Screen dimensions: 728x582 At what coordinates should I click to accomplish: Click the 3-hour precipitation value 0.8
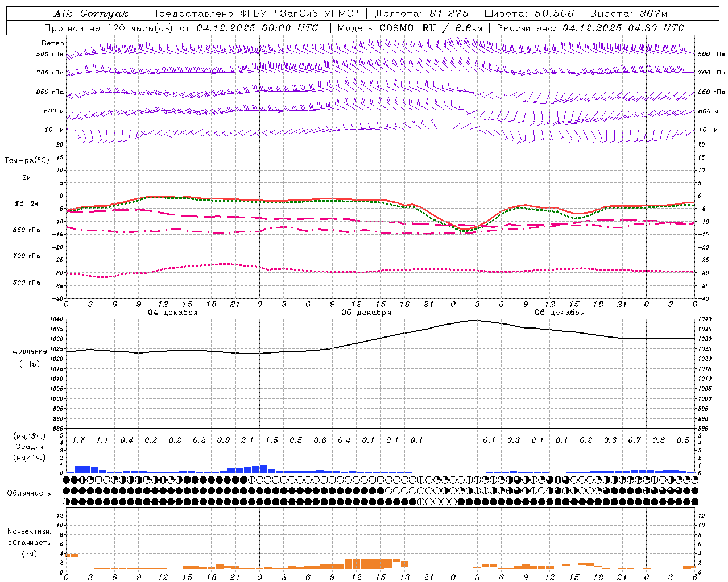[x=659, y=440]
